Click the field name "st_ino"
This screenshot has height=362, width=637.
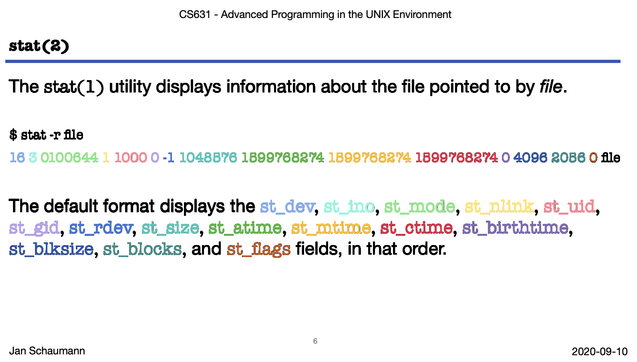tap(349, 207)
